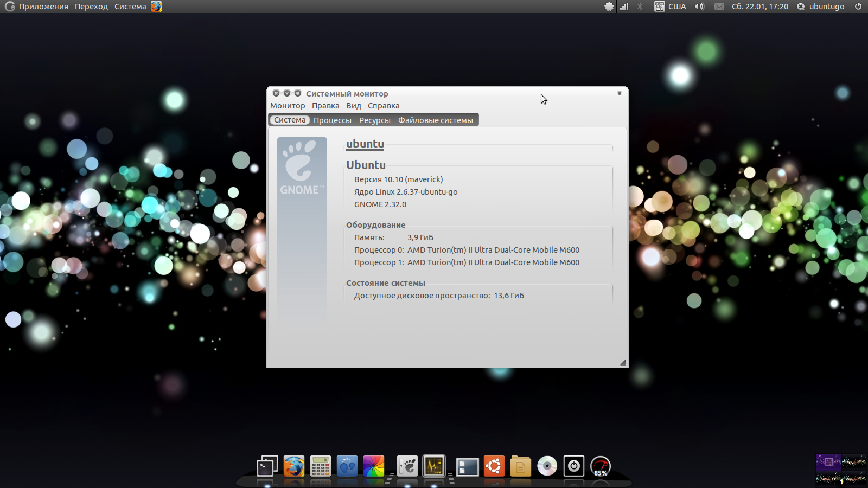Click the Версия 10.10 (maverick) line
868x488 pixels.
pos(399,179)
